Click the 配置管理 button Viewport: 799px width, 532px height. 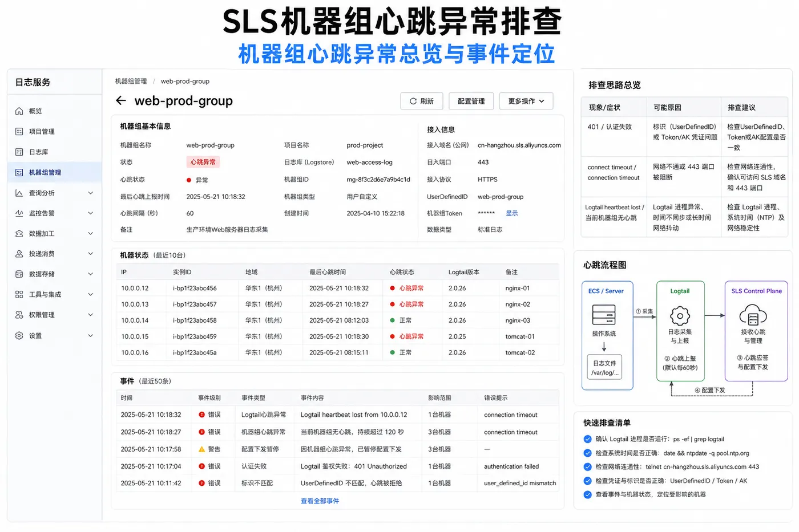pos(471,101)
